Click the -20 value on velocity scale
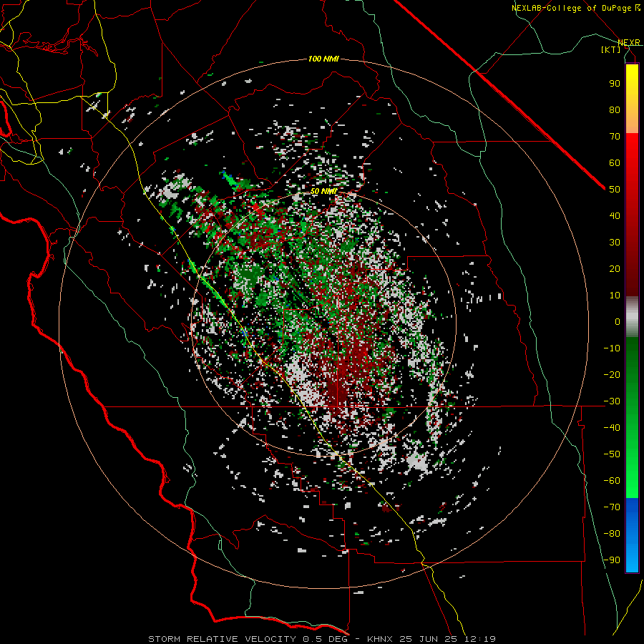Viewport: 644px width, 644px height. [x=612, y=374]
